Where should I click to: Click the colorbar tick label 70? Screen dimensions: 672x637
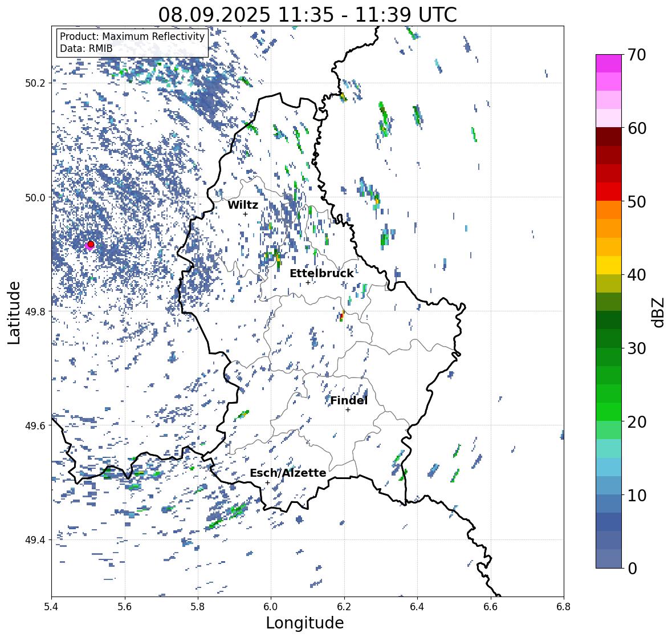coord(636,55)
